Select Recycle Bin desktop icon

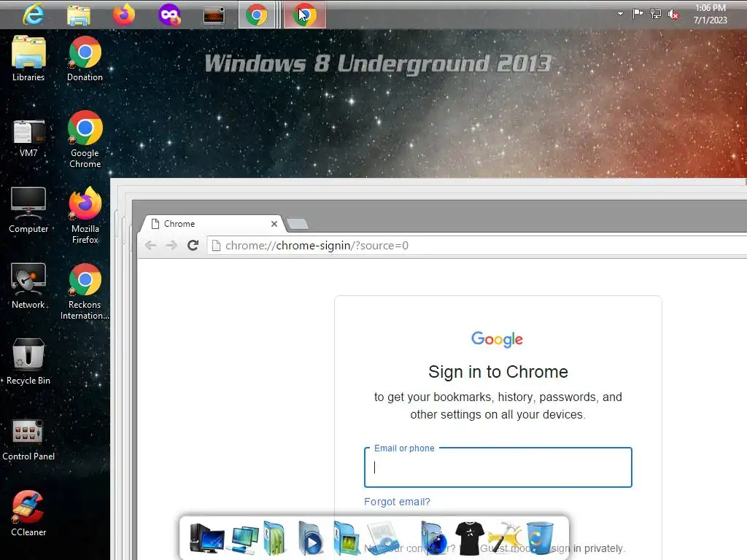point(28,362)
